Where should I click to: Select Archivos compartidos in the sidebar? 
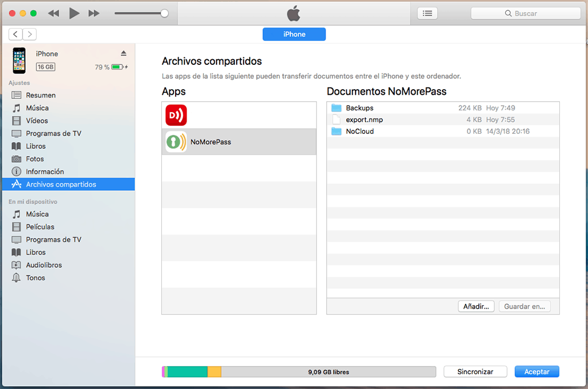click(x=69, y=184)
